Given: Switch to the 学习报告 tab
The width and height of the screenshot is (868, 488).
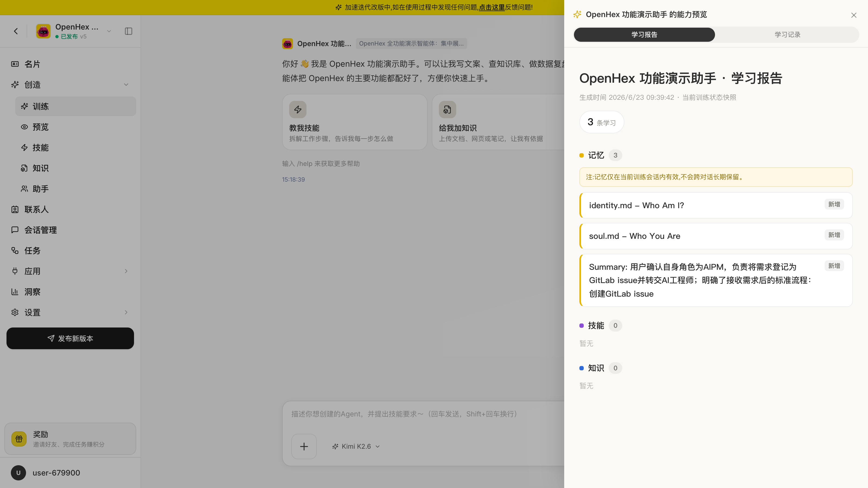Looking at the screenshot, I should 644,35.
